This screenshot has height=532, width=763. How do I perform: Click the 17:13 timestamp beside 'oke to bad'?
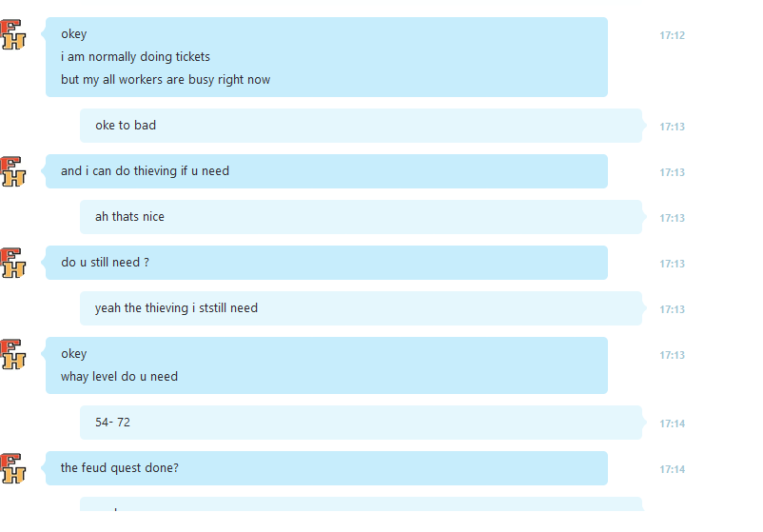pos(672,127)
